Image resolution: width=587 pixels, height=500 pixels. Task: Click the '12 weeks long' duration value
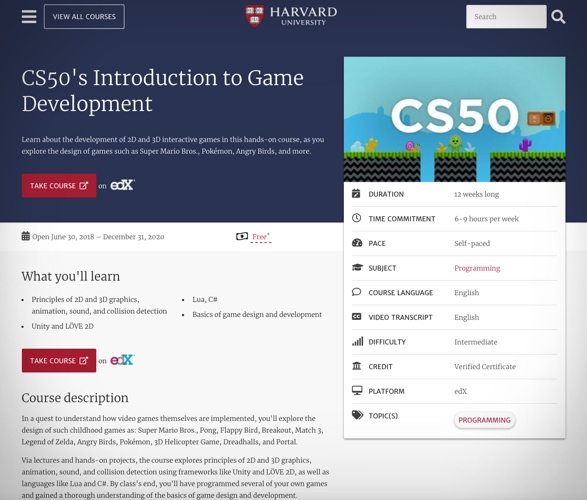[476, 194]
